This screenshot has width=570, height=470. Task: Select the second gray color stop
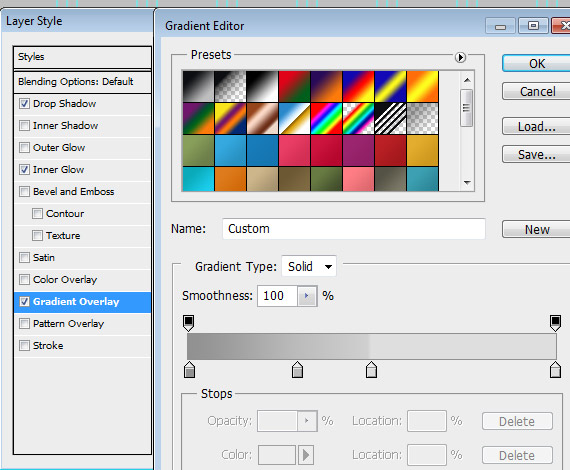(x=297, y=370)
